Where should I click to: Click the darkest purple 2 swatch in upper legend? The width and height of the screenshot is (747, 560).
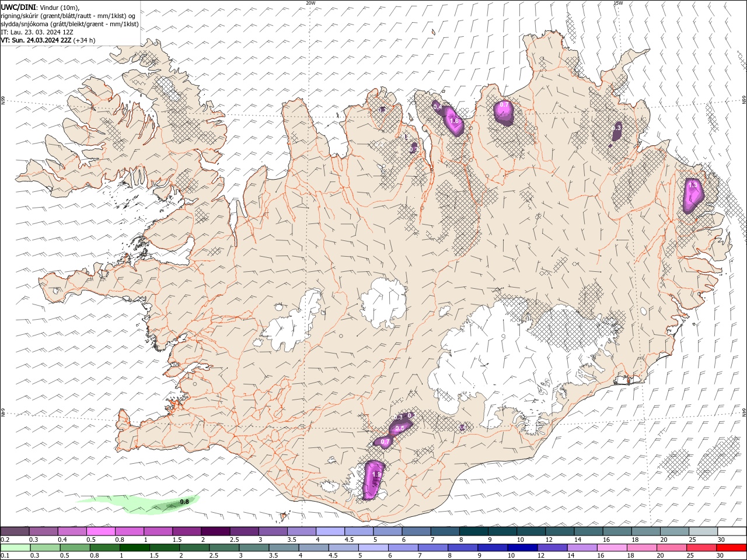coord(215,531)
